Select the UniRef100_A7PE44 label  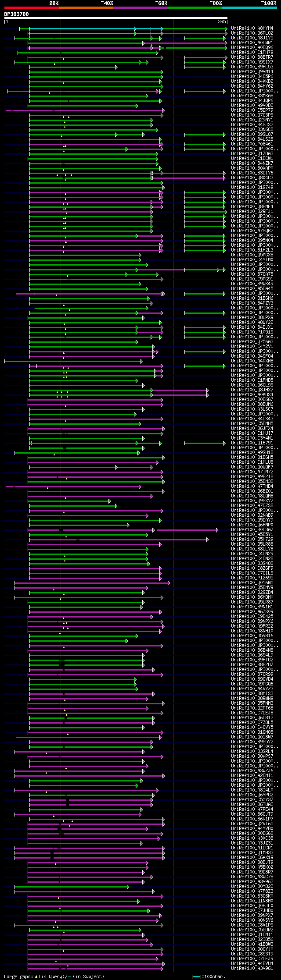[x=252, y=809]
